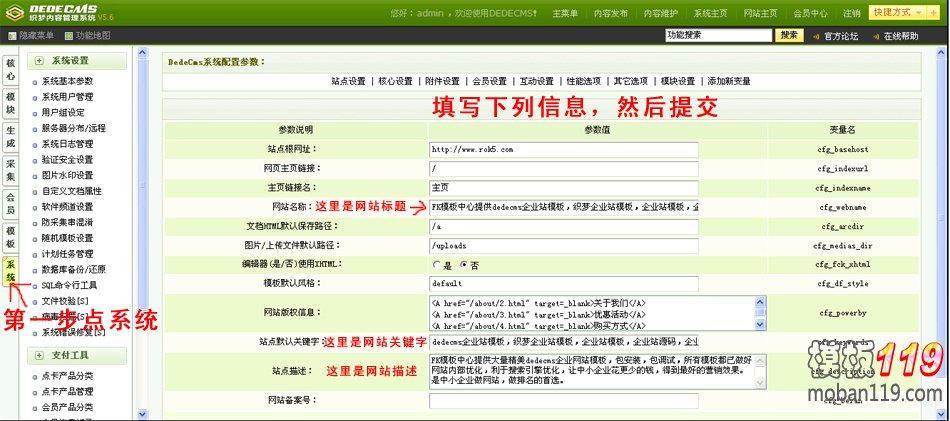Click the DEDECMS logo in the header

pos(59,13)
